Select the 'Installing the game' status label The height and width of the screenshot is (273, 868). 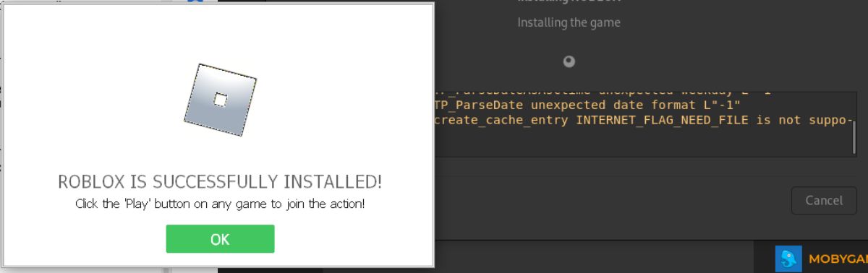[569, 22]
